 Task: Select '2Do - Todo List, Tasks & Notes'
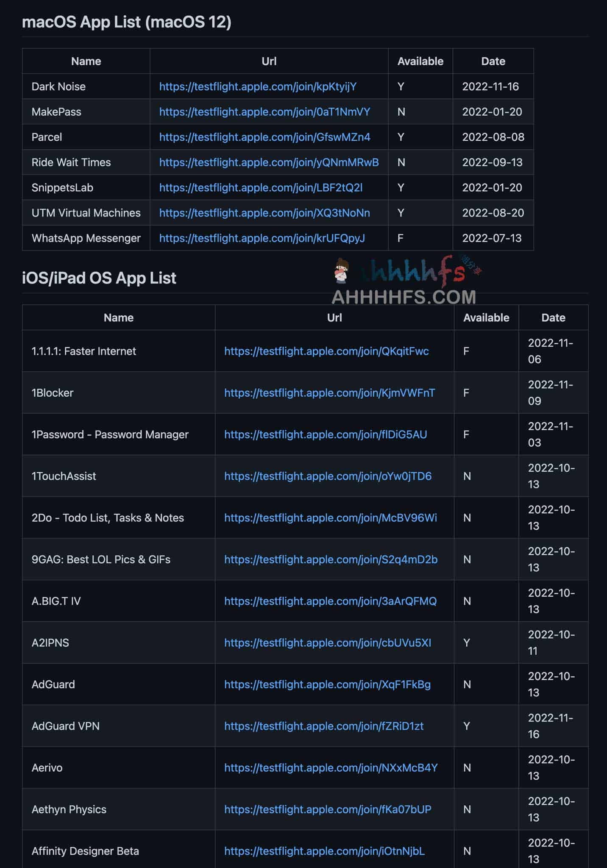point(108,518)
